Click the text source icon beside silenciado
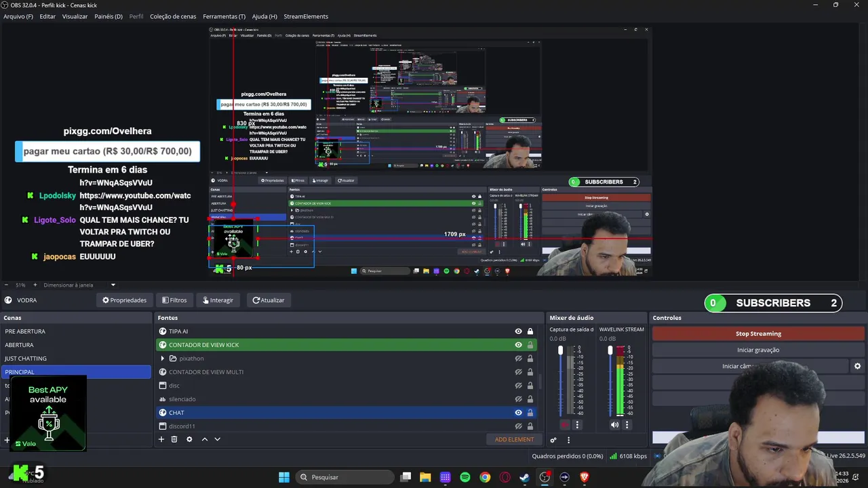868x488 pixels. (163, 399)
